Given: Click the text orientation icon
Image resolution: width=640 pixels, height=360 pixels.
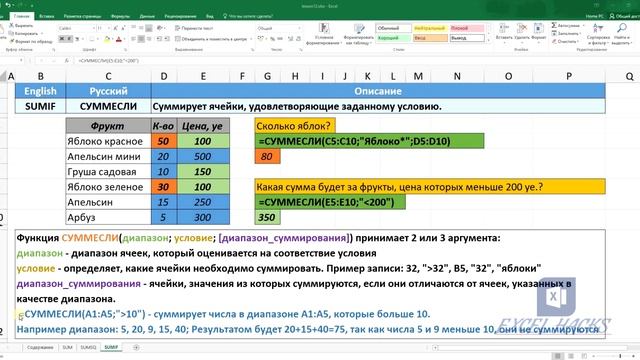Looking at the screenshot, I should [x=160, y=28].
